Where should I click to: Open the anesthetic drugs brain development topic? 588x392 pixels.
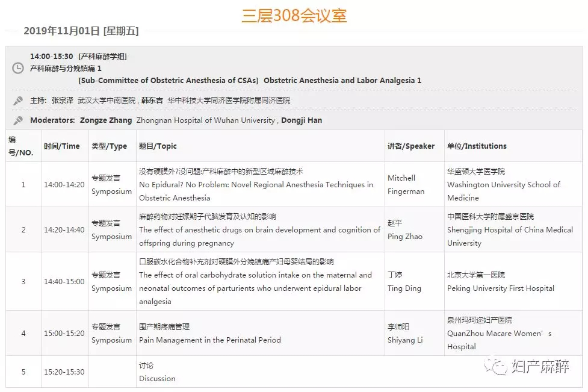point(259,229)
